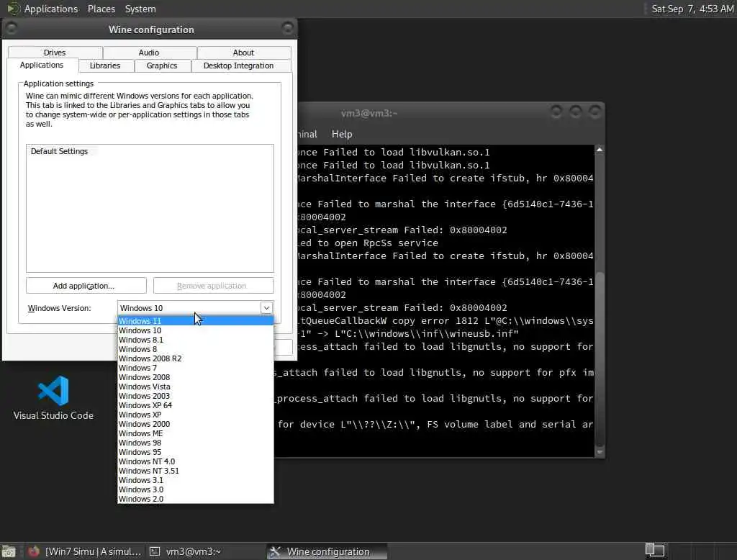Viewport: 737px width, 560px height.
Task: Choose Windows 8.1 from the list
Action: point(196,340)
